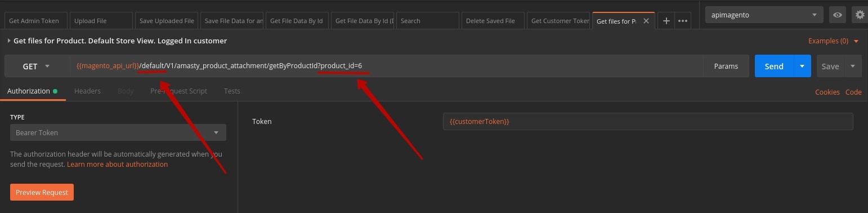Image resolution: width=868 pixels, height=213 pixels.
Task: Change the GET method dropdown
Action: [x=36, y=66]
